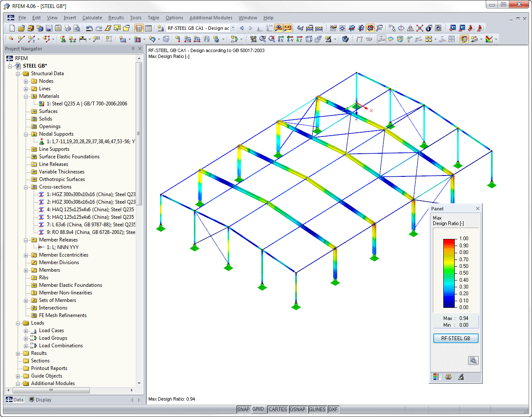Collapse the Cross-sections tree node
Viewport: 532px width, 417px height.
(x=26, y=187)
